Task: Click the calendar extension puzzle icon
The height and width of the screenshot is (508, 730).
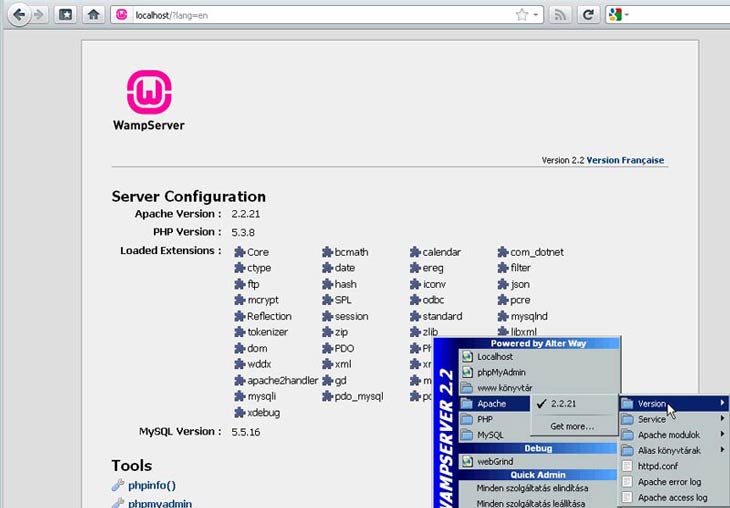Action: point(415,252)
